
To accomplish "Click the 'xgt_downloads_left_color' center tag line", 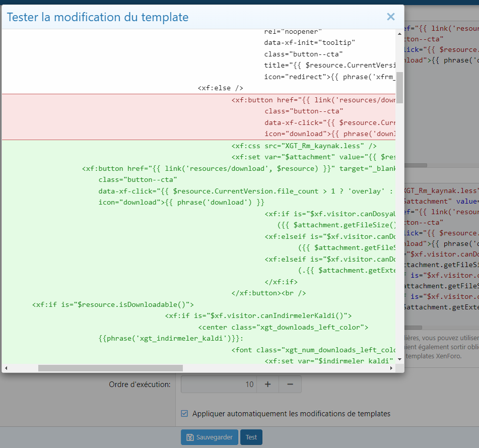I will [x=283, y=327].
